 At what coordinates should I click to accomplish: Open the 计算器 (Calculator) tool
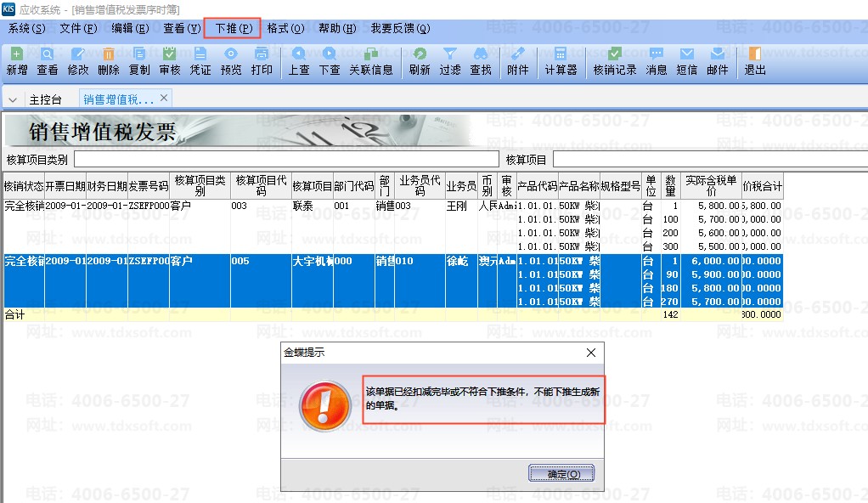tap(561, 60)
